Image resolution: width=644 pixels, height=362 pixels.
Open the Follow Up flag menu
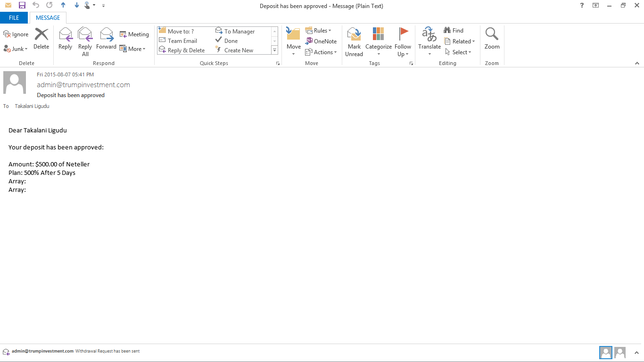[403, 41]
